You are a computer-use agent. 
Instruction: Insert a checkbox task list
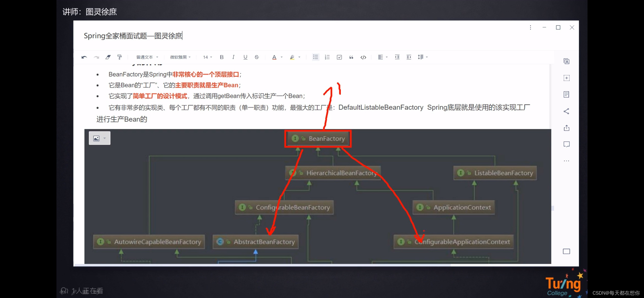tap(339, 57)
